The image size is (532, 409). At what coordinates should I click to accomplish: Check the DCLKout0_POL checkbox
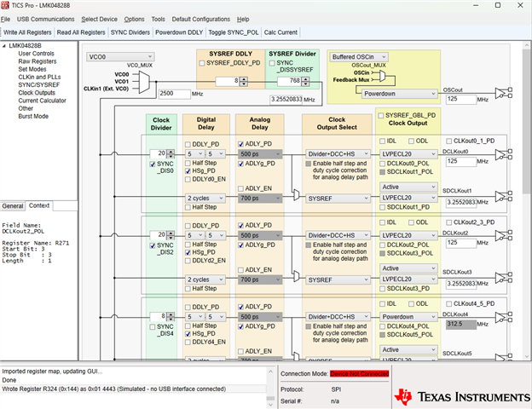382,164
